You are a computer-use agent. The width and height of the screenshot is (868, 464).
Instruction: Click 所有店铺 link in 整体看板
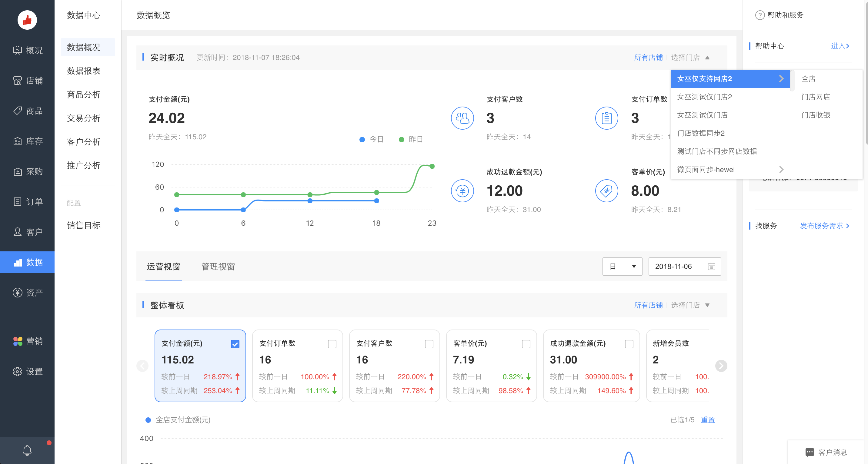pyautogui.click(x=648, y=305)
